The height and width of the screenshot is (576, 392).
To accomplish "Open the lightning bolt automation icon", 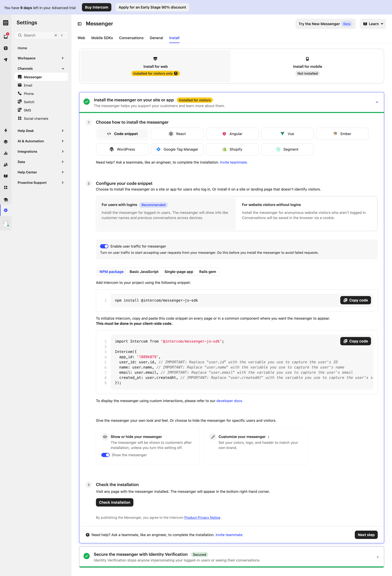I will coord(6,130).
